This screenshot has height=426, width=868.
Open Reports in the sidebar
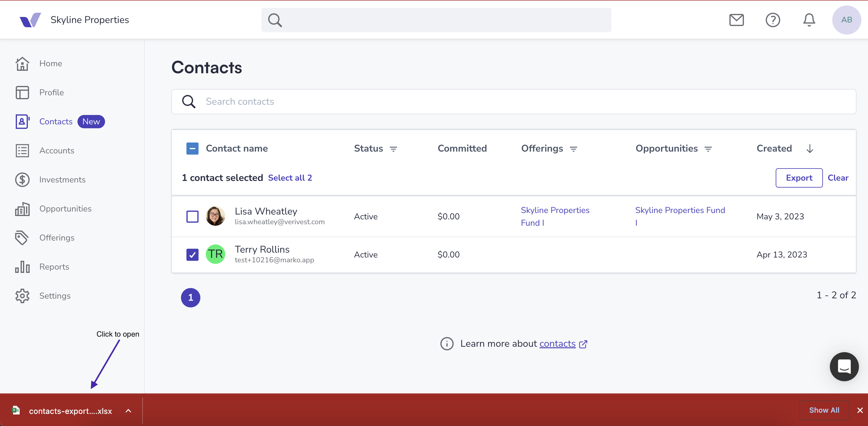[x=54, y=267]
